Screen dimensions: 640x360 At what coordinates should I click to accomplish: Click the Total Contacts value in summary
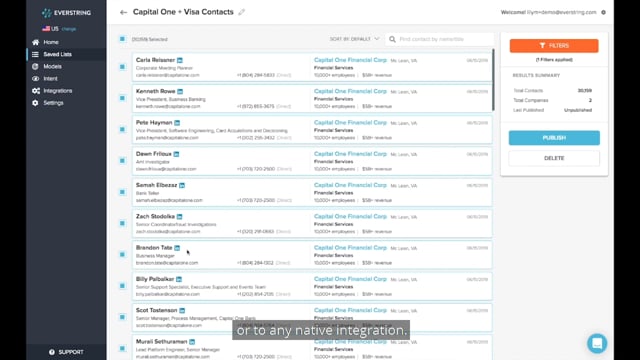[584, 91]
